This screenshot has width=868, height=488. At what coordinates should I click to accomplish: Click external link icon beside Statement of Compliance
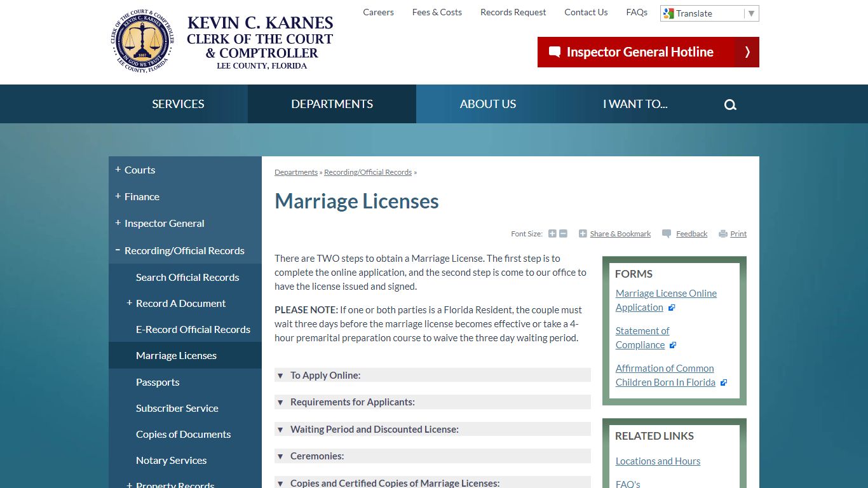point(673,345)
